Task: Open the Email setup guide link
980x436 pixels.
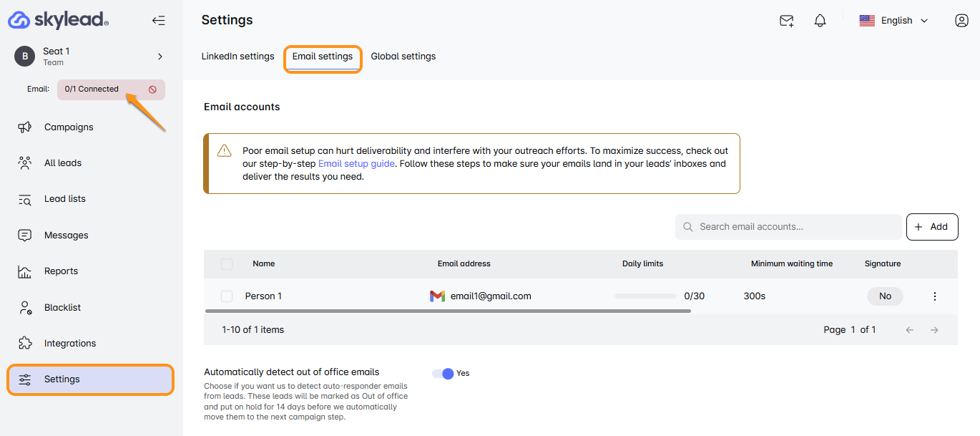Action: point(356,164)
